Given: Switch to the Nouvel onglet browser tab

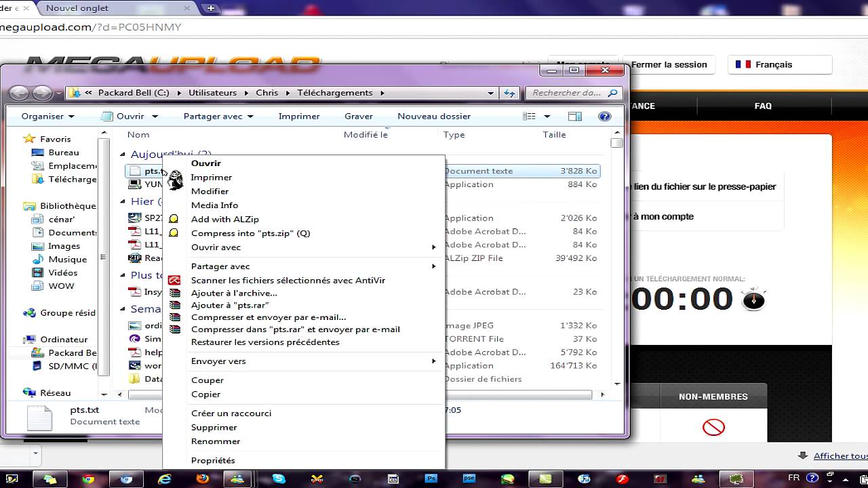Looking at the screenshot, I should pos(77,8).
